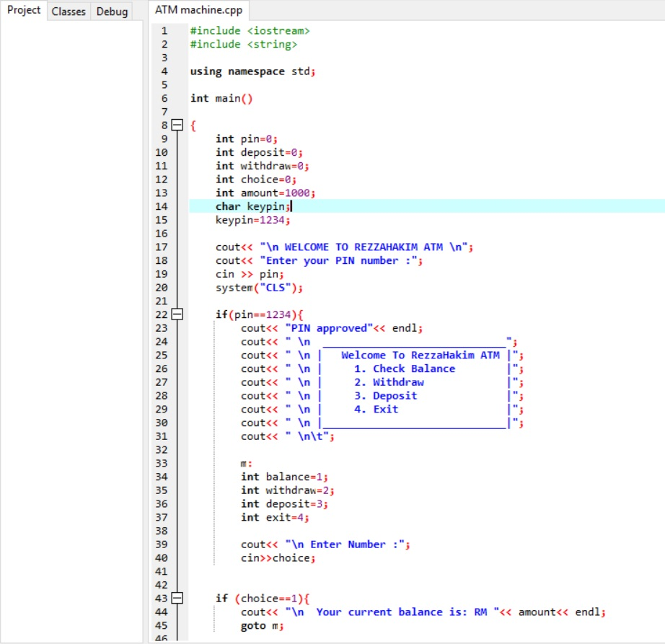
Task: Place cursor on the #include <iostream> line
Action: (x=247, y=30)
